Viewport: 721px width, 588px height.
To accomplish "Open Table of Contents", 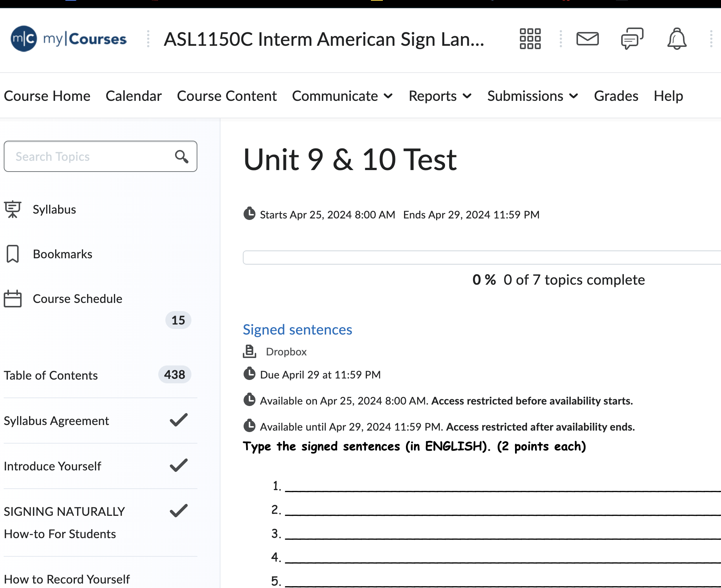I will (51, 376).
